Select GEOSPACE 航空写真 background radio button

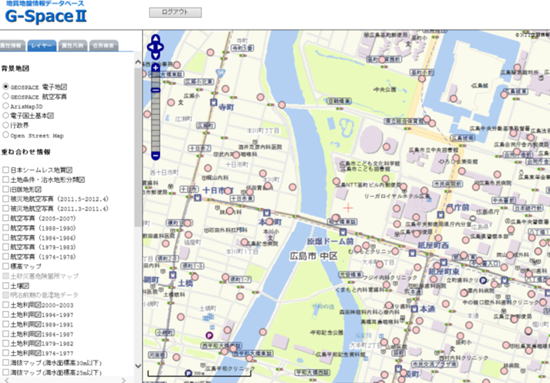6,96
